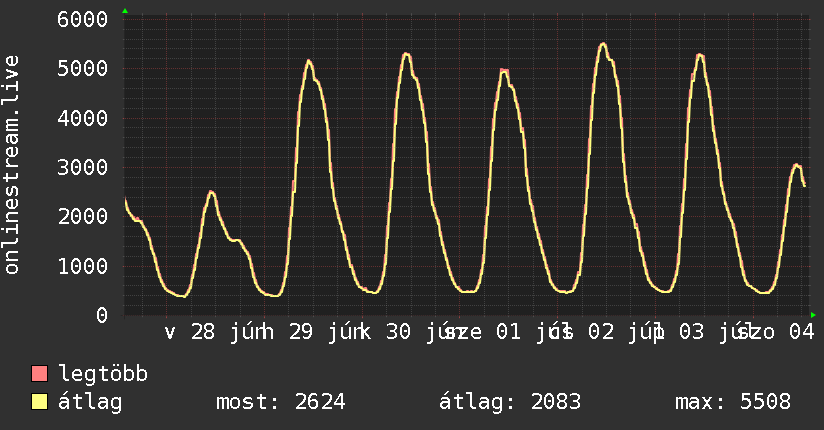Click the '04' date label on the x-axis
This screenshot has height=430, width=824.
pyautogui.click(x=802, y=332)
